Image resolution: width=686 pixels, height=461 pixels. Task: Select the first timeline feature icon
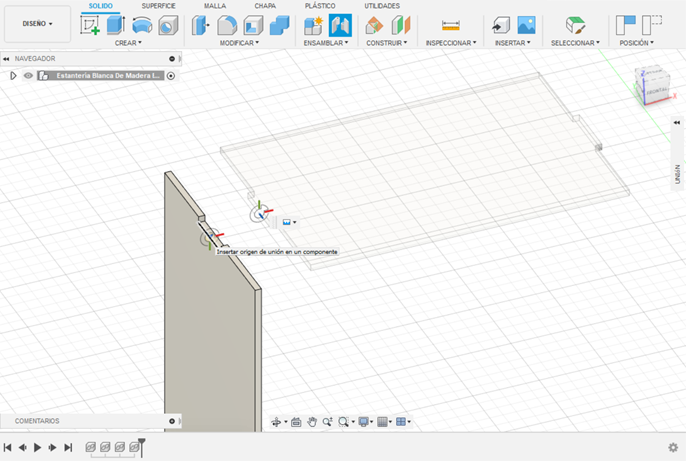click(x=91, y=447)
